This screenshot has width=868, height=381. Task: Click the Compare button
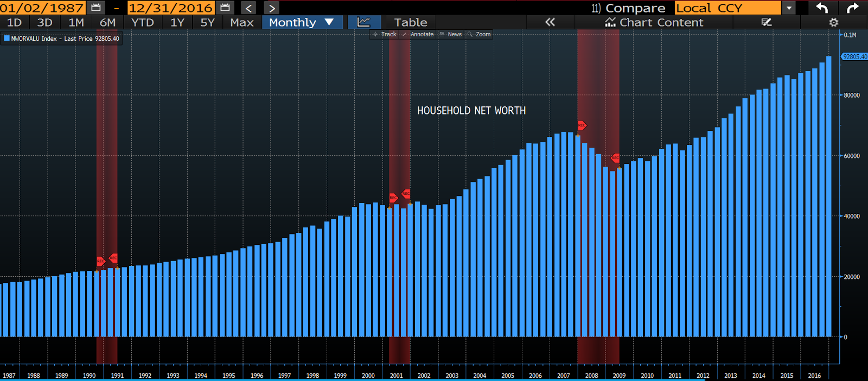pos(628,8)
